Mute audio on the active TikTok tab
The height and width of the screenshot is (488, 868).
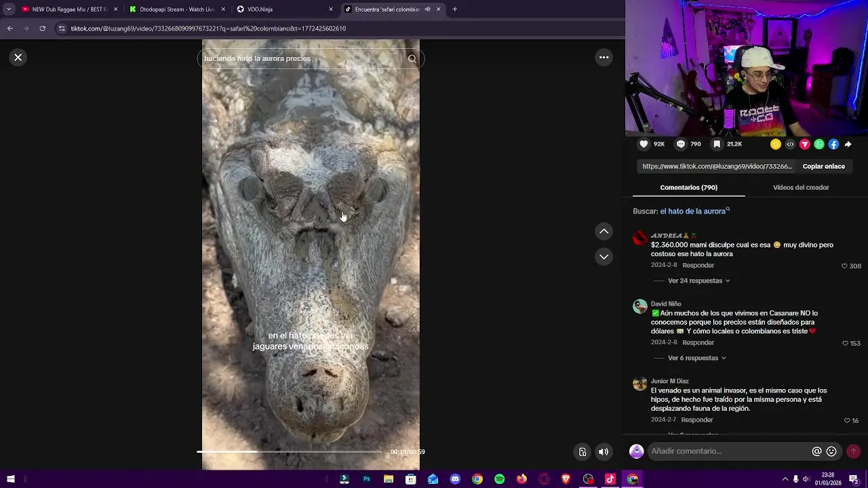(x=427, y=9)
